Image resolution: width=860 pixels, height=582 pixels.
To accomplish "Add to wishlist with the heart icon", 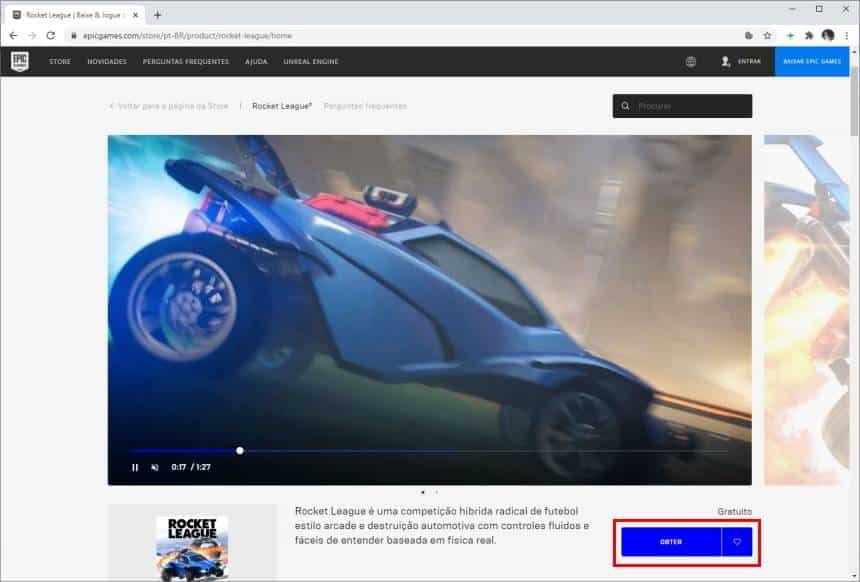I will tap(737, 541).
